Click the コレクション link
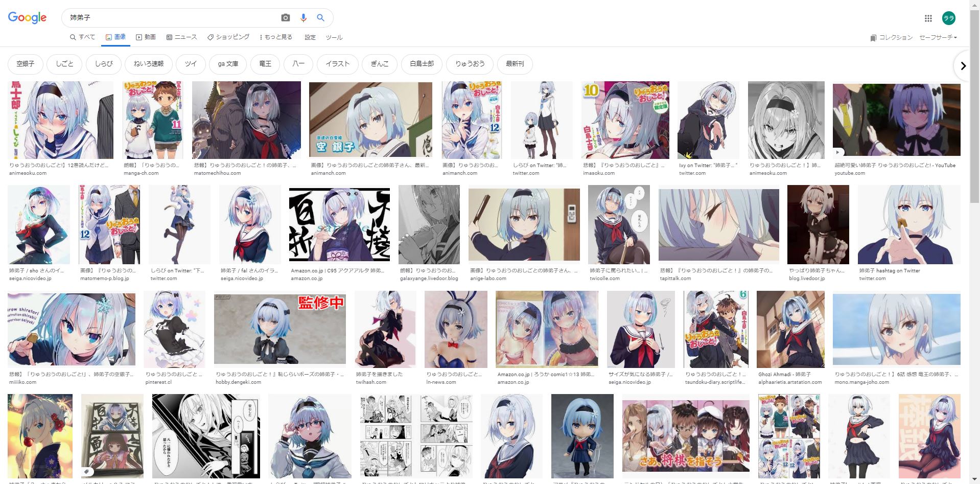 (896, 38)
